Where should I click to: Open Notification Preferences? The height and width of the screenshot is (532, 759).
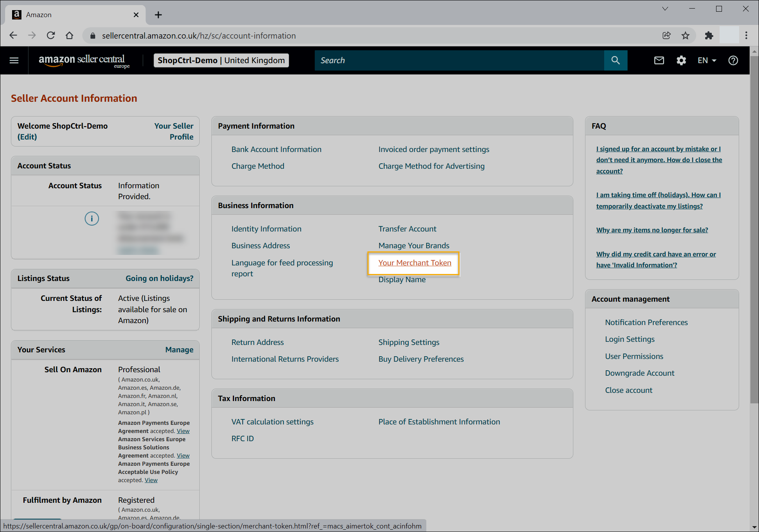pyautogui.click(x=646, y=322)
